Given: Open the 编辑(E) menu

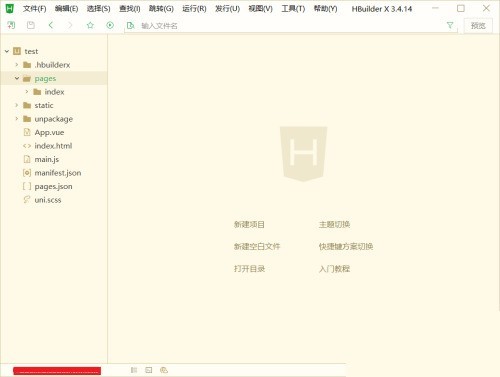Looking at the screenshot, I should (66, 9).
